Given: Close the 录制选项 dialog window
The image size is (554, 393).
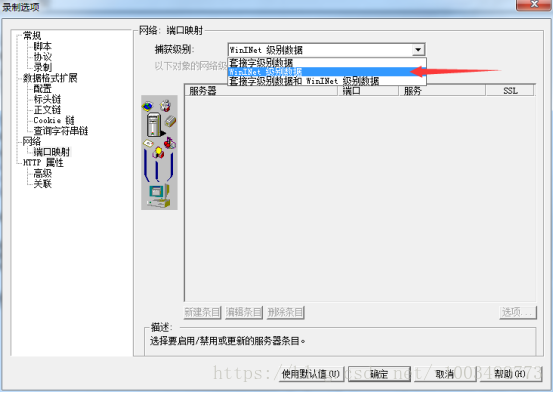Looking at the screenshot, I should [x=534, y=5].
